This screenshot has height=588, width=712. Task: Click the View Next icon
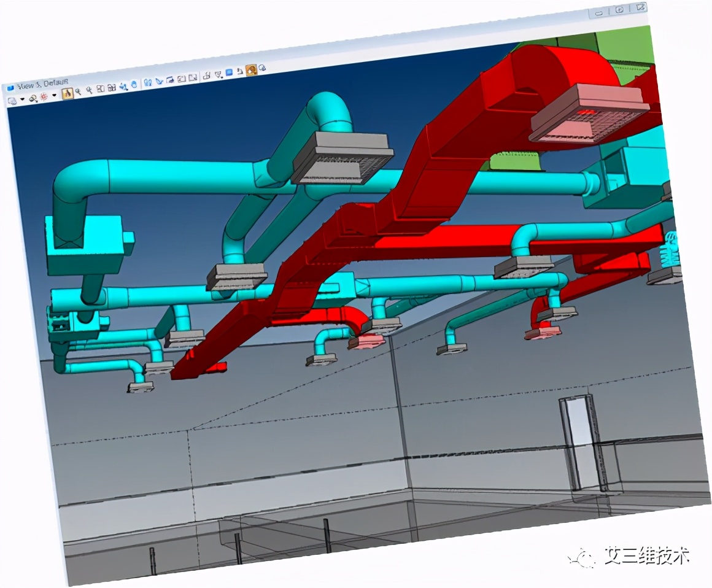coord(193,77)
